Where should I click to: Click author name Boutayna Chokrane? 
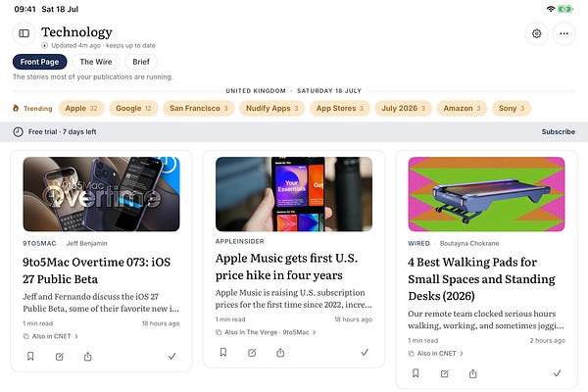click(469, 243)
